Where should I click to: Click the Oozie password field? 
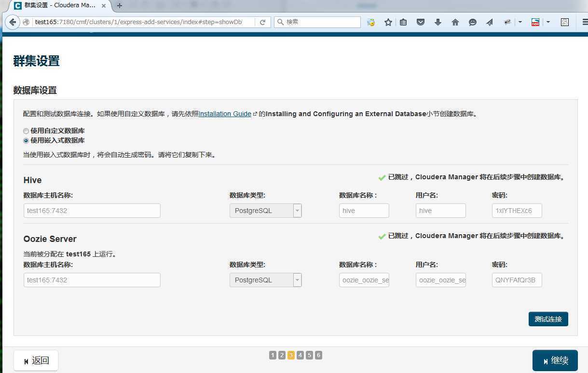click(517, 280)
